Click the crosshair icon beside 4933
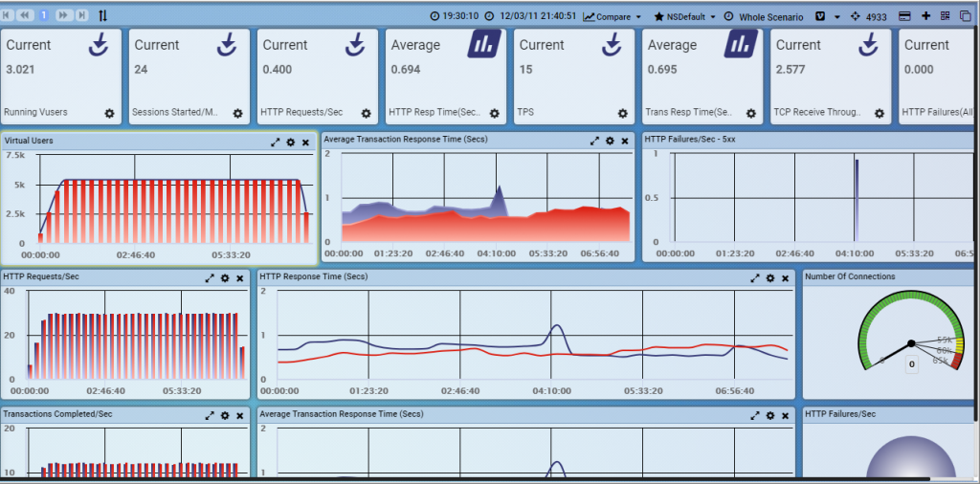This screenshot has height=484, width=980. (x=856, y=16)
